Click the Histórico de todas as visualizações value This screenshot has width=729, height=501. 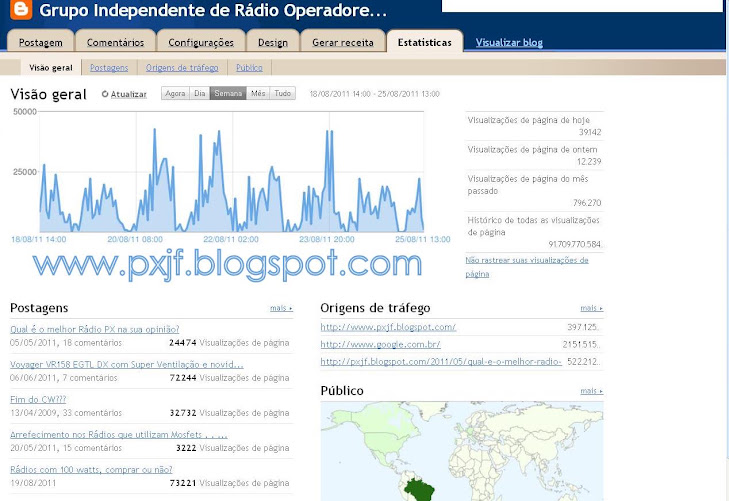[x=575, y=244]
